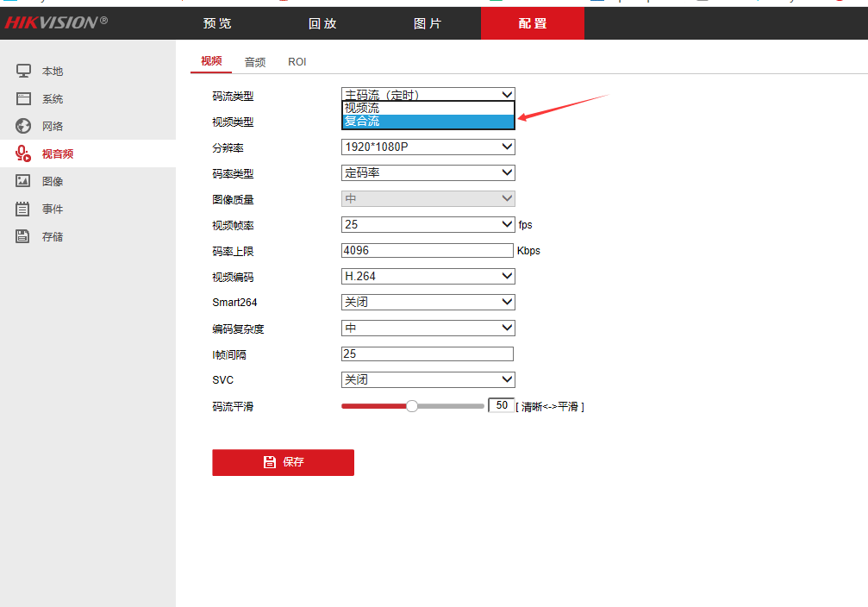
Task: Open the 分辨率 resolution dropdown
Action: 428,147
